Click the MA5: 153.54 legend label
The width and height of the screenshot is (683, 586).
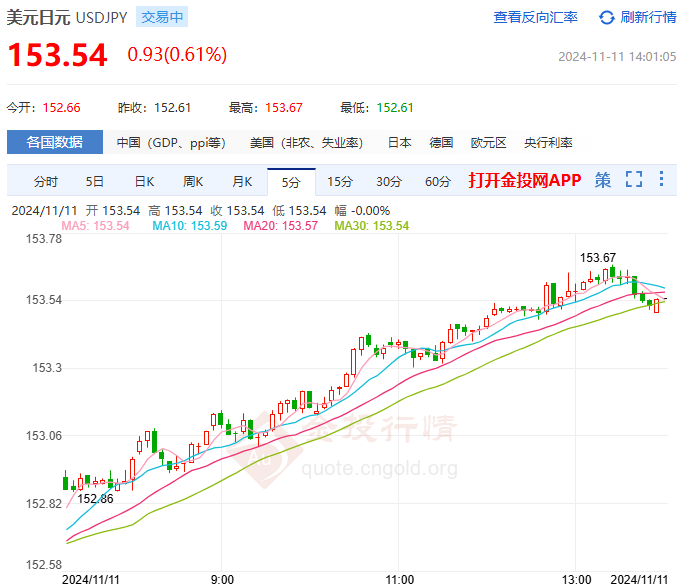pos(95,226)
